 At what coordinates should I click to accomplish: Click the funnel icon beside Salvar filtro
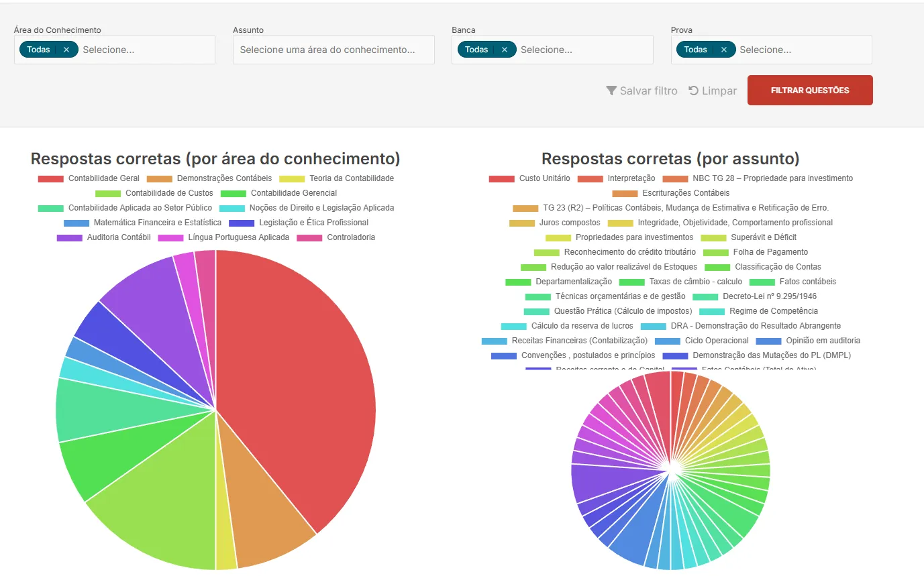[611, 91]
